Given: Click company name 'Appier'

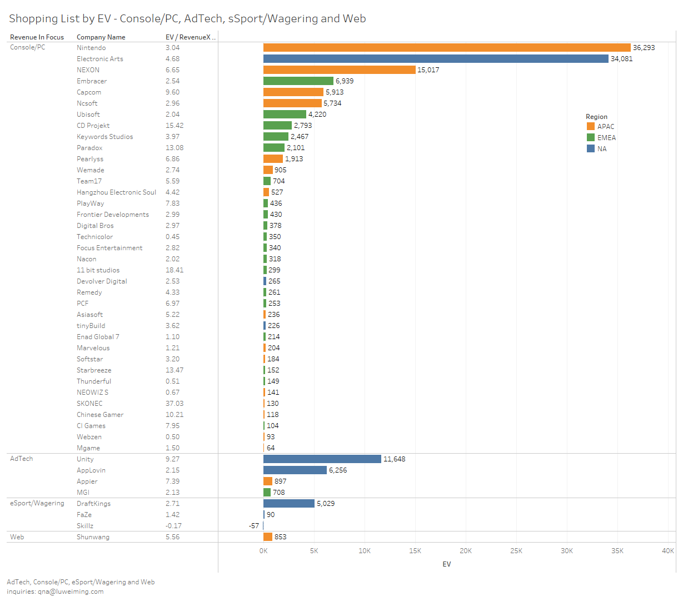Looking at the screenshot, I should [x=87, y=481].
